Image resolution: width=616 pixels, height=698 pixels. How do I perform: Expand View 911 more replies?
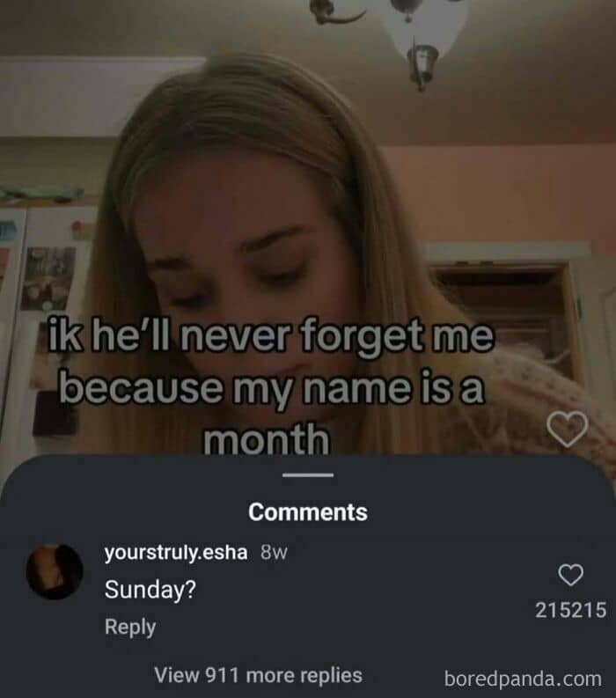[x=258, y=675]
